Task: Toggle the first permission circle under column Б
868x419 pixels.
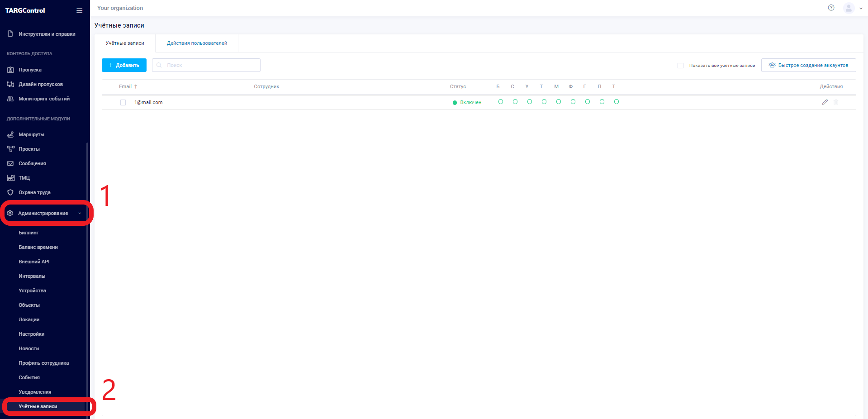Action: pyautogui.click(x=500, y=102)
